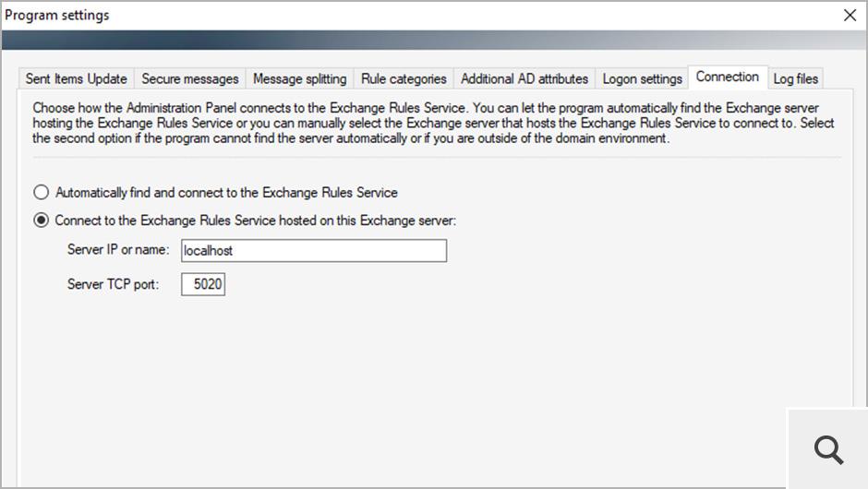Image resolution: width=868 pixels, height=489 pixels.
Task: Click the Server TCP port label
Action: pos(113,284)
